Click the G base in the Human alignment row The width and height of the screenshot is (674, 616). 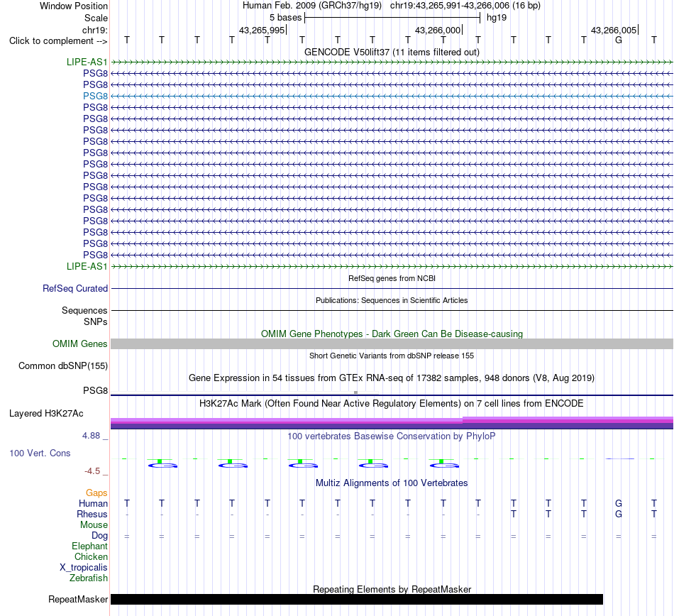point(619,503)
